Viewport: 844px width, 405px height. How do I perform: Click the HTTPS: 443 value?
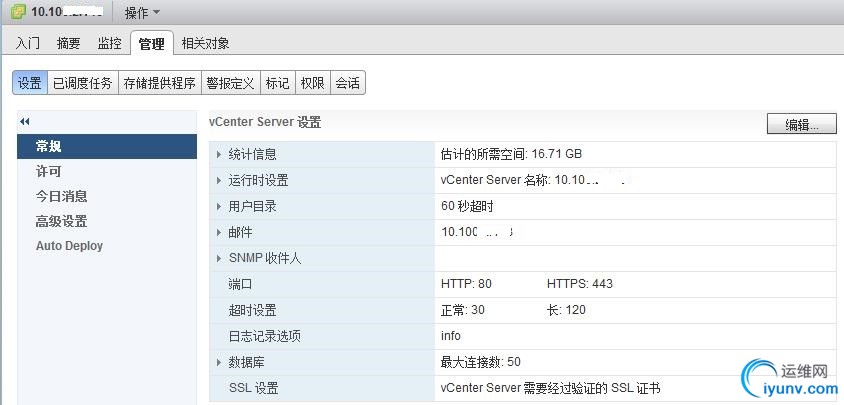[x=580, y=284]
